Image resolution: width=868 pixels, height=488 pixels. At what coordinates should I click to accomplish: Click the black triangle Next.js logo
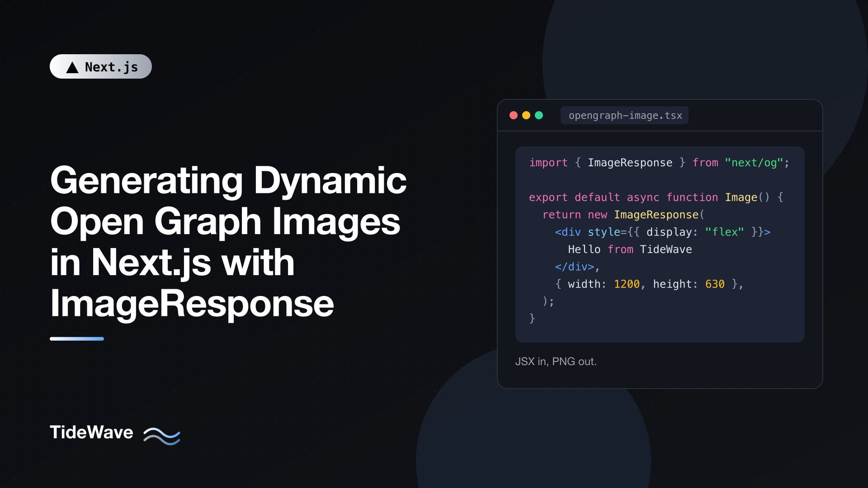coord(72,67)
